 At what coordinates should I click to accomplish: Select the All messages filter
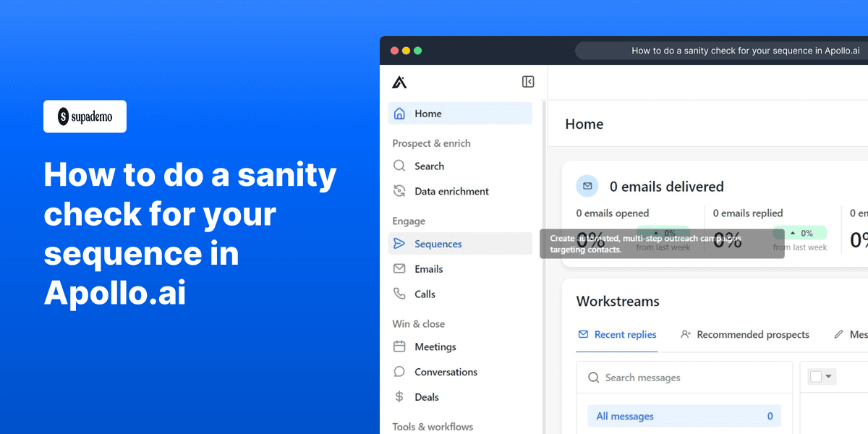tap(625, 416)
